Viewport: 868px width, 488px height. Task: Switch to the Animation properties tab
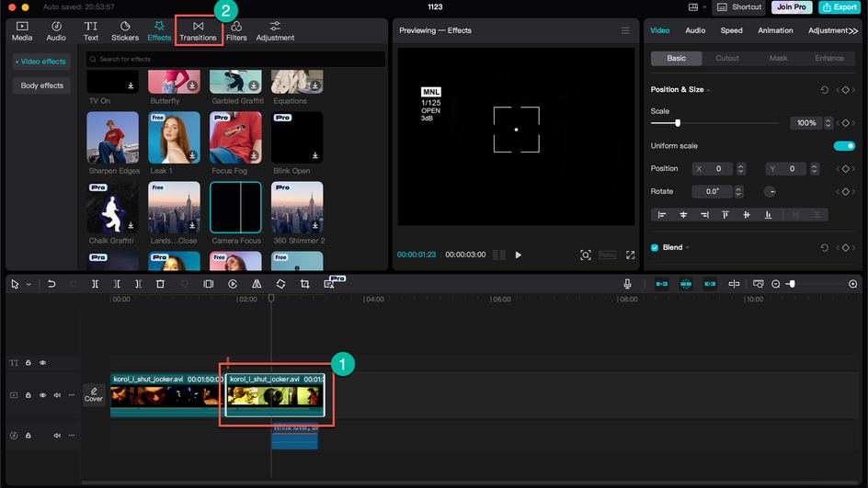[x=775, y=30]
